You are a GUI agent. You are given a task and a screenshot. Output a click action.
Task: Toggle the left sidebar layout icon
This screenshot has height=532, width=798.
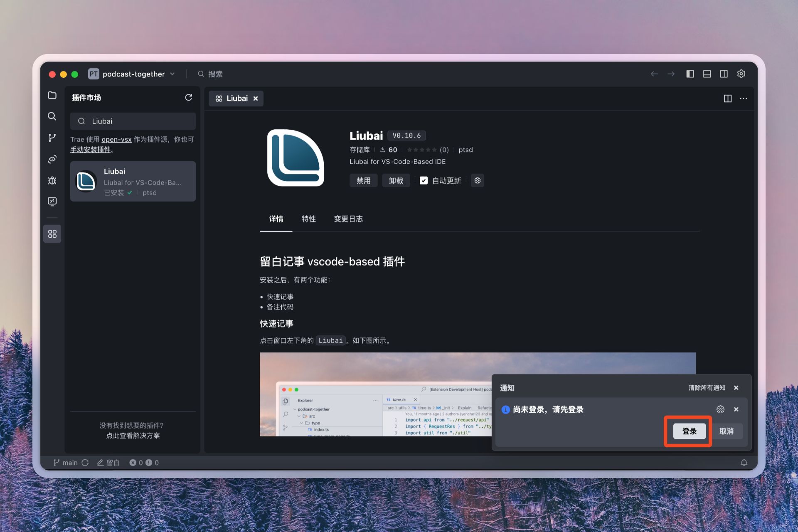[x=690, y=74]
